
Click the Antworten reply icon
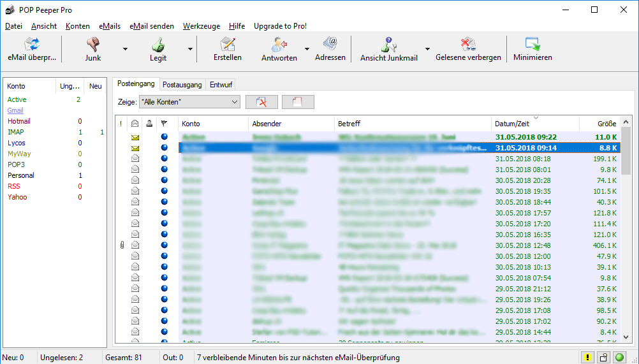pyautogui.click(x=279, y=44)
